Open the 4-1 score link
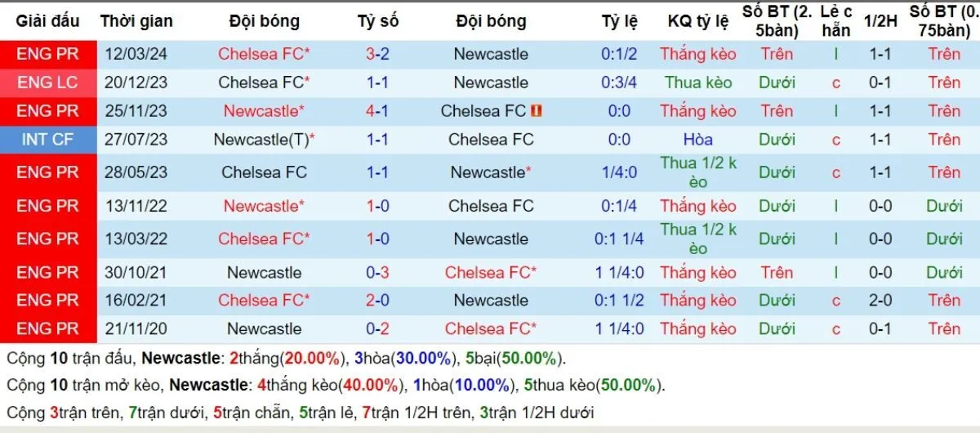The width and height of the screenshot is (980, 433). pyautogui.click(x=377, y=111)
